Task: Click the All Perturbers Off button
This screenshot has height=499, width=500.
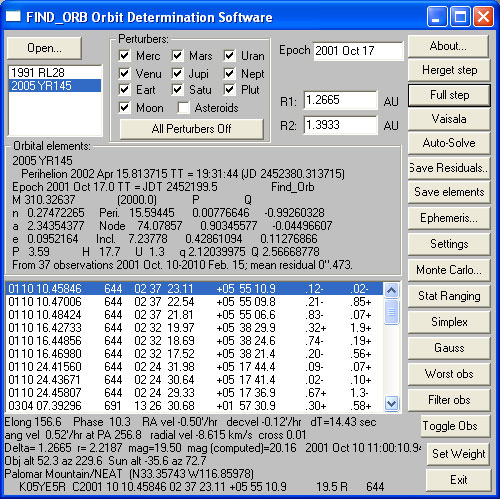Action: pos(191,129)
